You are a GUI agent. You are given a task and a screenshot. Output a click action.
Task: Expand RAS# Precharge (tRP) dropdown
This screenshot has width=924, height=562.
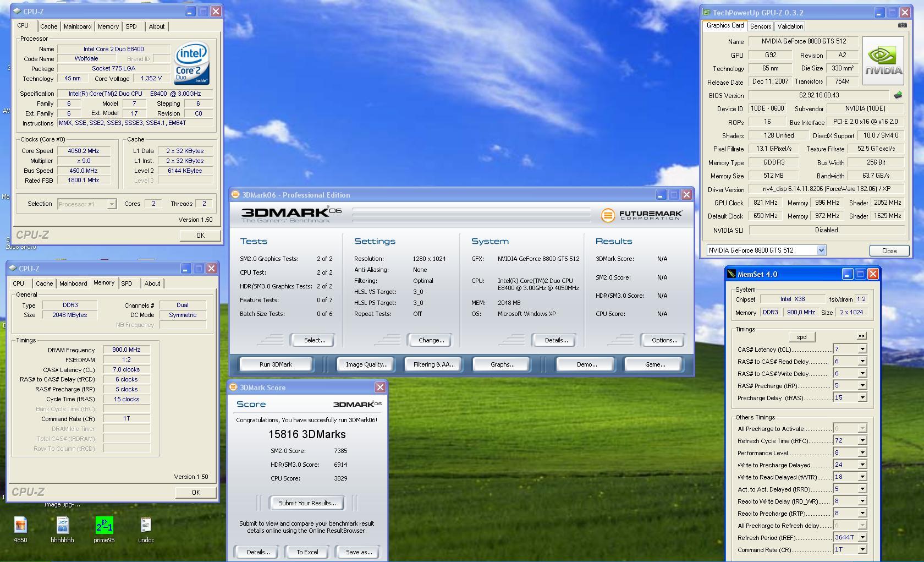862,385
